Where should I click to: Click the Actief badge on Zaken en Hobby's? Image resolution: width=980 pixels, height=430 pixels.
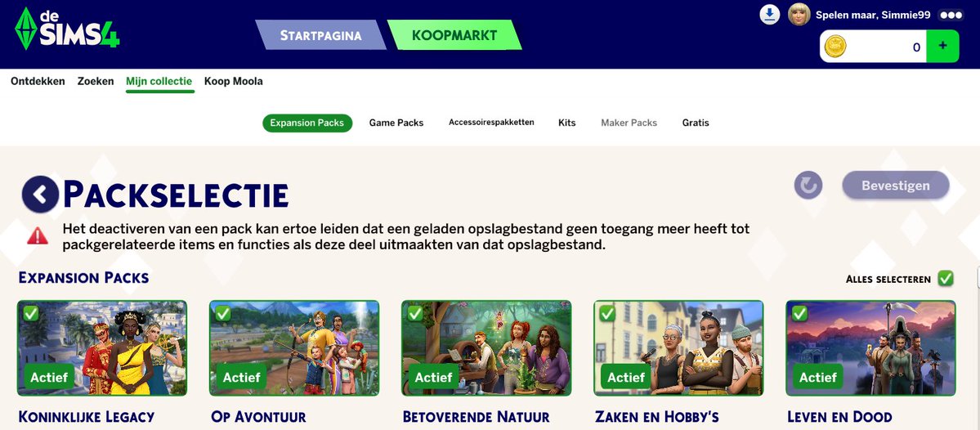pos(625,378)
